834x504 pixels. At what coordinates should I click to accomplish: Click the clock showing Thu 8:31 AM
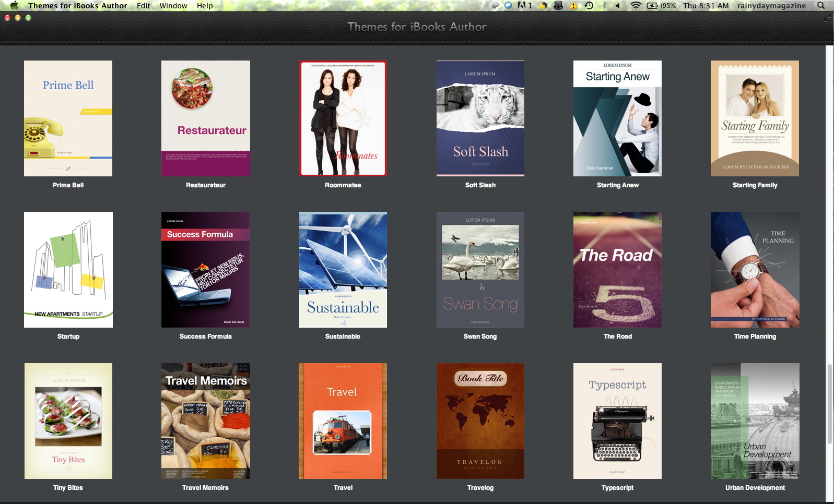[x=706, y=6]
